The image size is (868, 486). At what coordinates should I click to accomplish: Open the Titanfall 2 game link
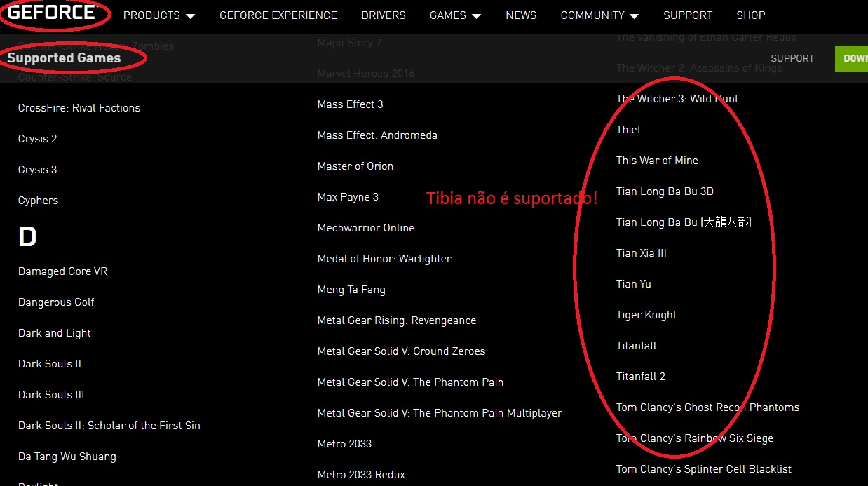coord(640,377)
